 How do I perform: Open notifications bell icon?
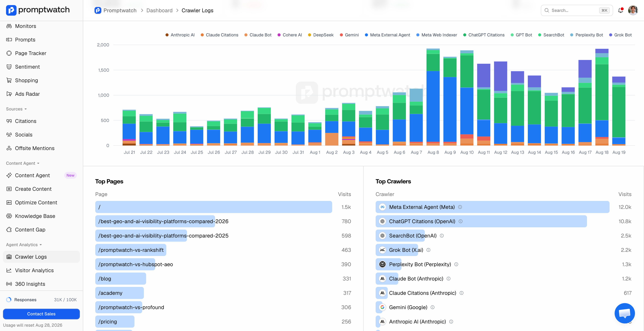coord(621,10)
